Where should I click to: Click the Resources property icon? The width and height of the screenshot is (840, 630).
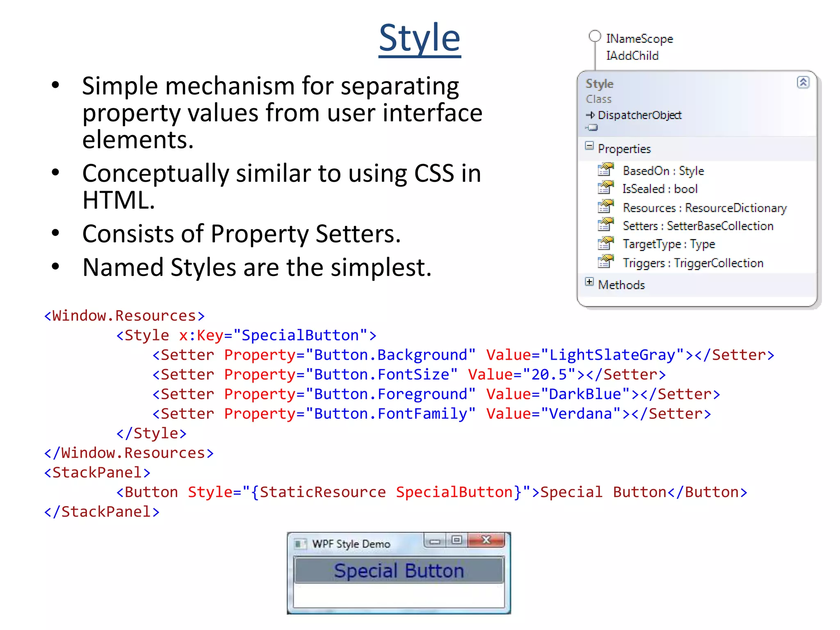(x=605, y=207)
